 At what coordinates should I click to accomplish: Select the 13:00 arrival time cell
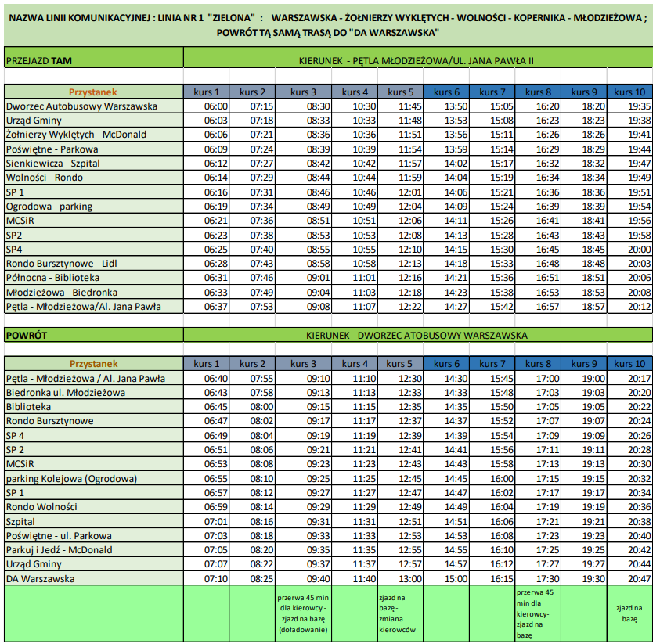click(x=399, y=578)
